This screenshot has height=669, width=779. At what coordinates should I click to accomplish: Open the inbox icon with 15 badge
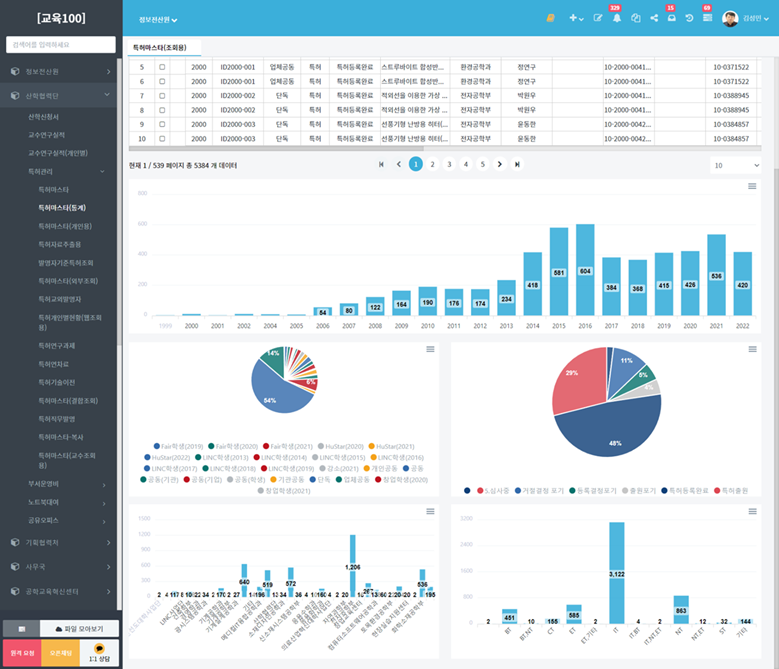(x=672, y=18)
